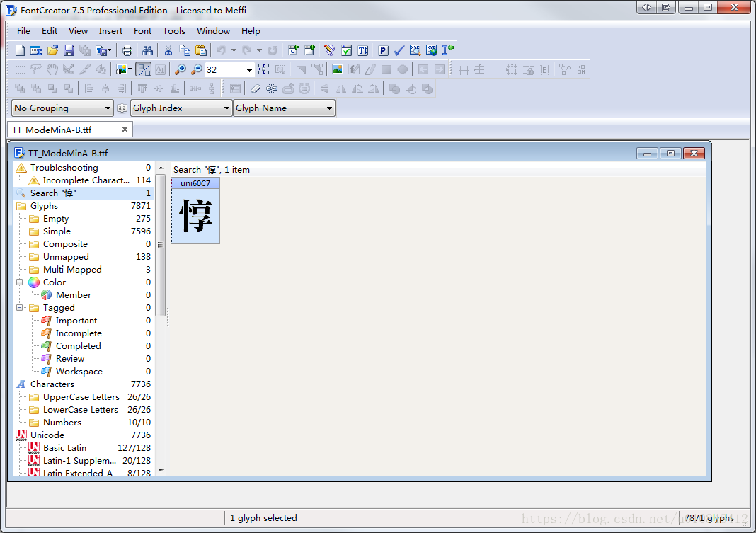
Task: Open the No Grouping dropdown
Action: (x=62, y=108)
